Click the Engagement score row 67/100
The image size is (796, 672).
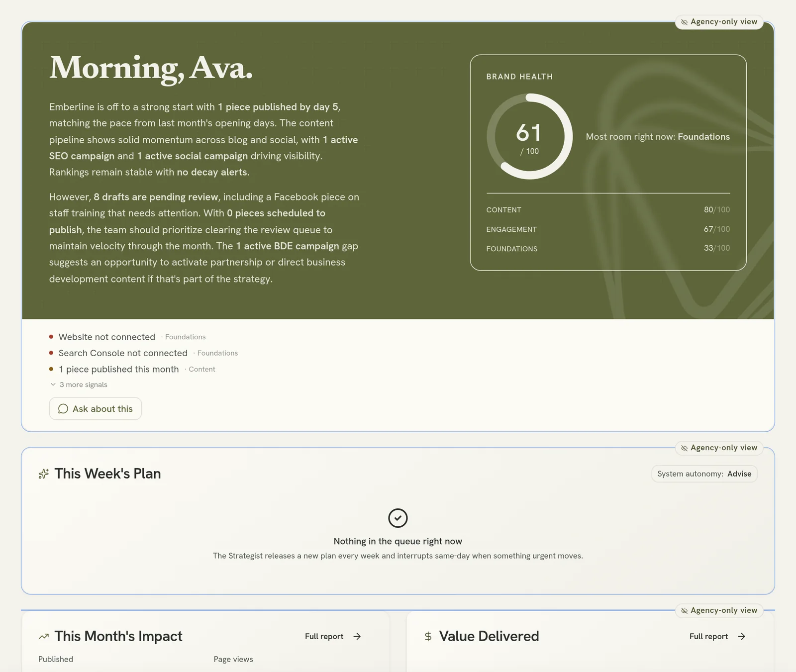pos(608,229)
